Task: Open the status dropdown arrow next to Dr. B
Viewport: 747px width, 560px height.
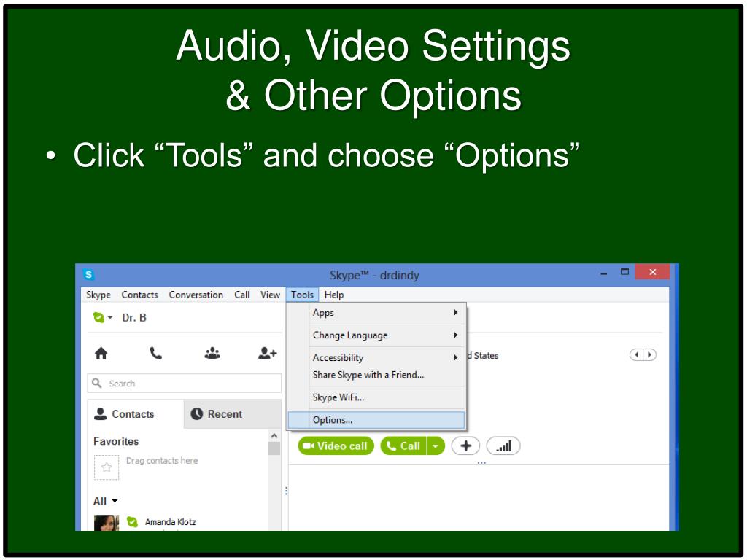Action: 110,317
